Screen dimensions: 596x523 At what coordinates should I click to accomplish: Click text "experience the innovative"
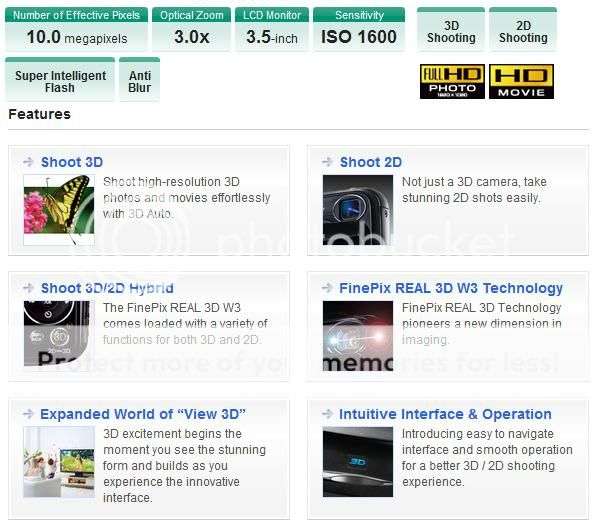(x=171, y=482)
